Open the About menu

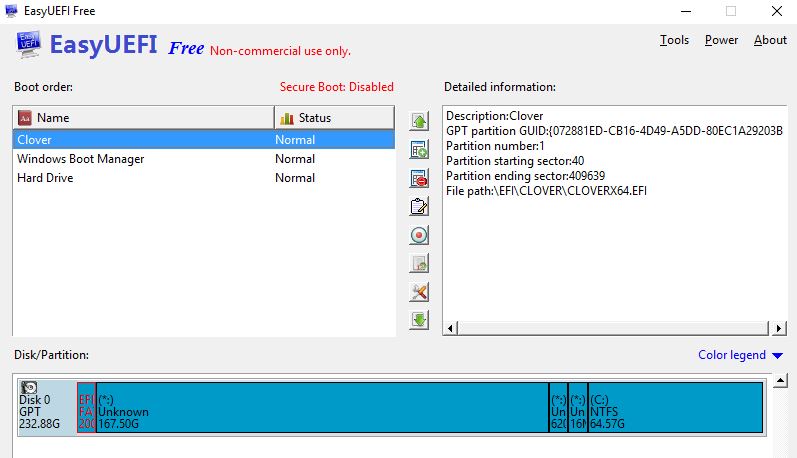click(x=770, y=40)
